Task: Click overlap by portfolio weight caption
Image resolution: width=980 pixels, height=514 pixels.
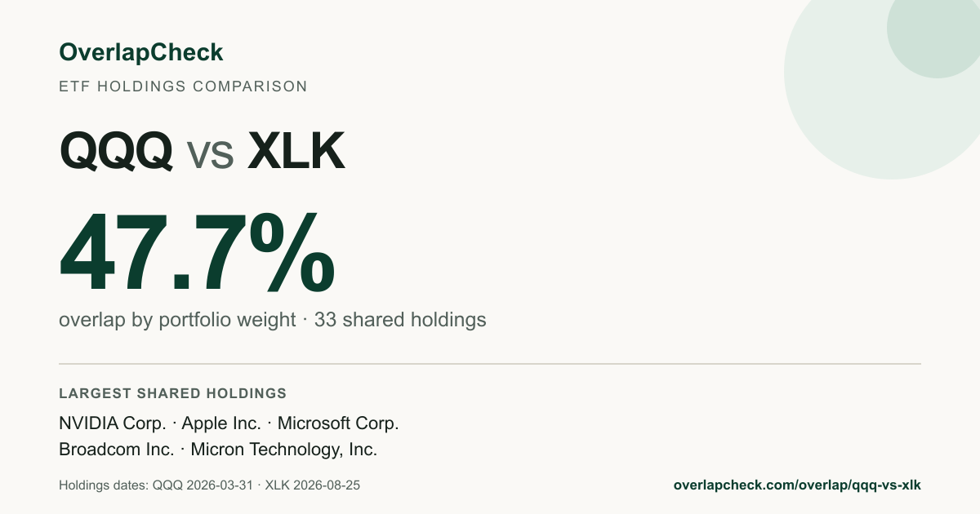Action: click(x=177, y=320)
